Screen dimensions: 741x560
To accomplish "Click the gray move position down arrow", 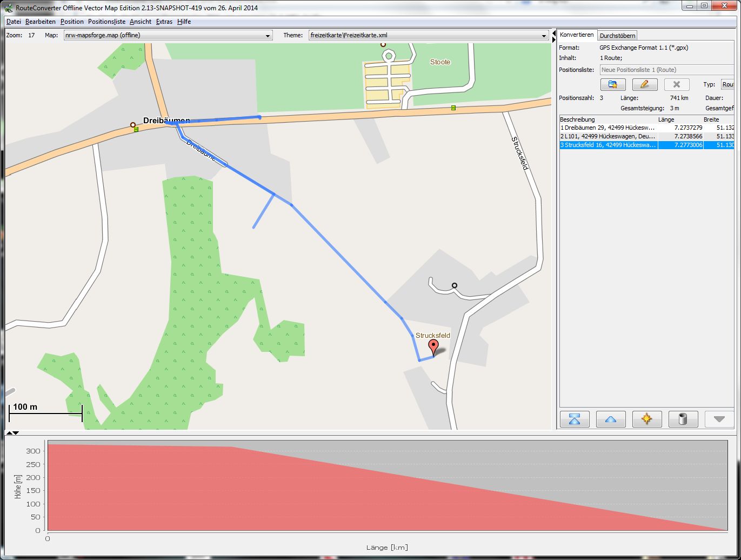I will (x=718, y=419).
